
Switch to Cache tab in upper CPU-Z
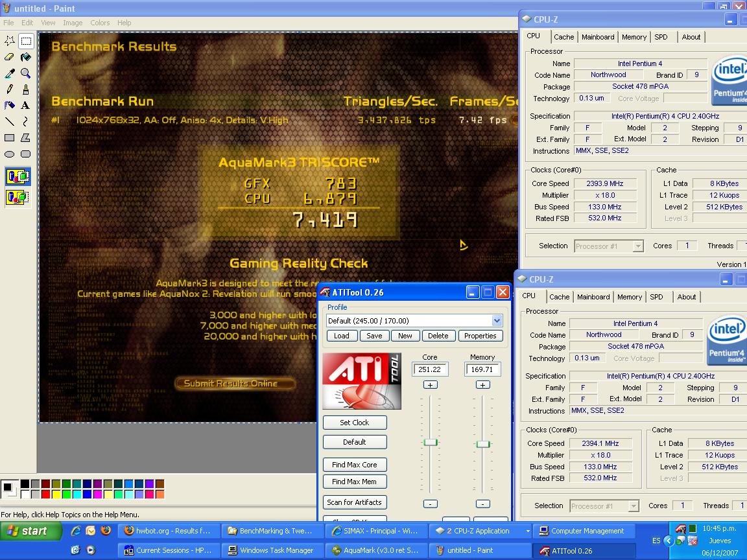[x=563, y=37]
